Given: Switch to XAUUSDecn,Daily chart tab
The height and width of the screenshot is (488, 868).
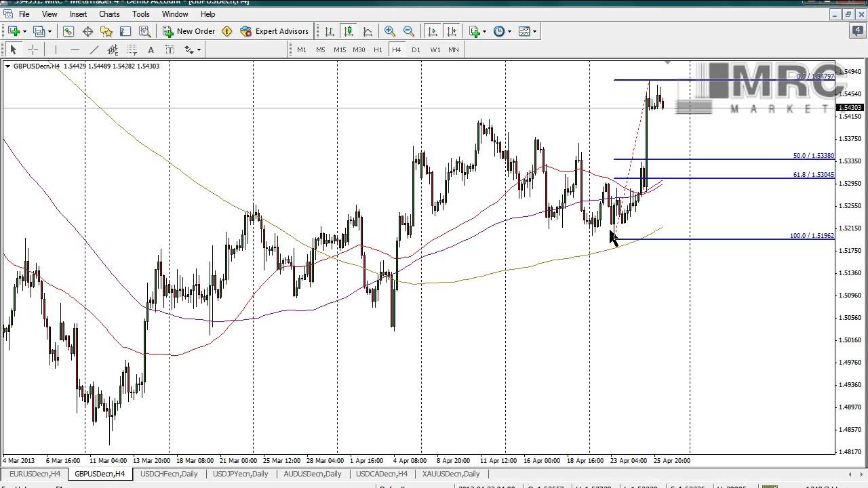Looking at the screenshot, I should [451, 474].
